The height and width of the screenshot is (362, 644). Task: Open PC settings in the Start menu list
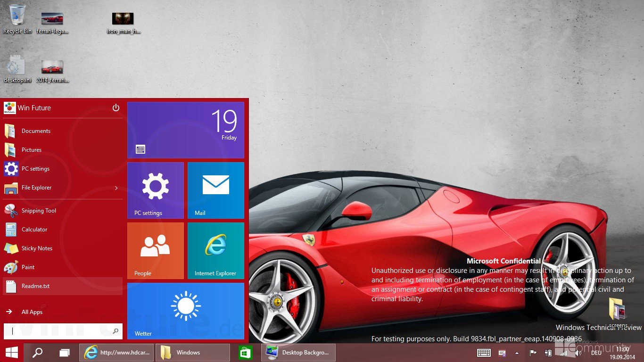point(63,169)
